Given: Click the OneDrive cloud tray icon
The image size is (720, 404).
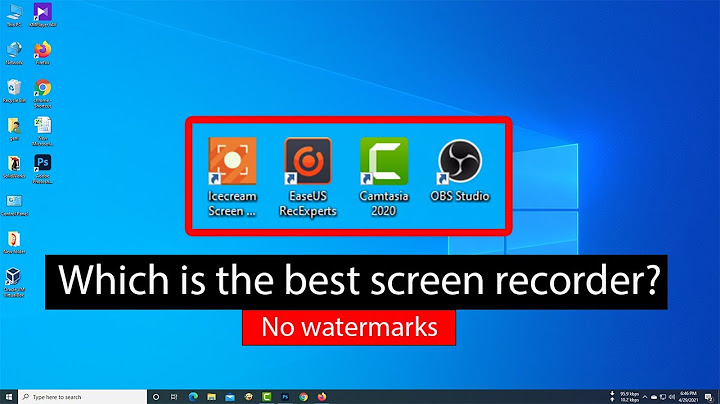Looking at the screenshot, I should click(654, 397).
